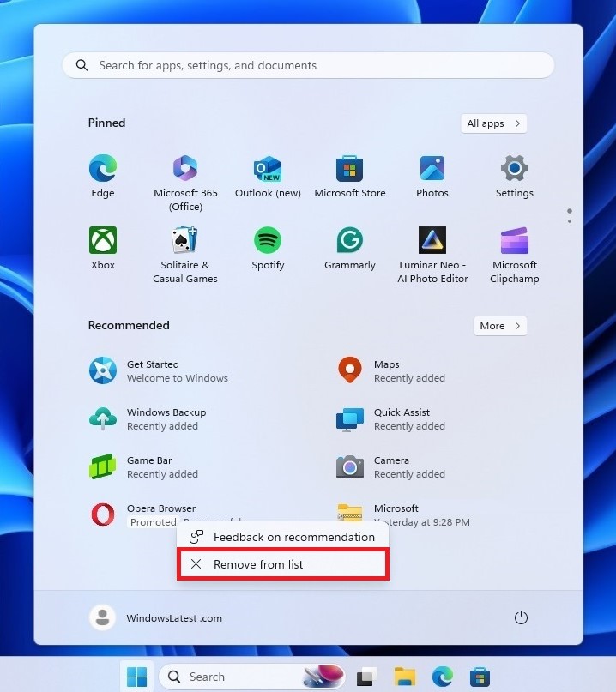Open Microsoft Store from the Pinned grid
This screenshot has height=692, width=616.
point(350,177)
